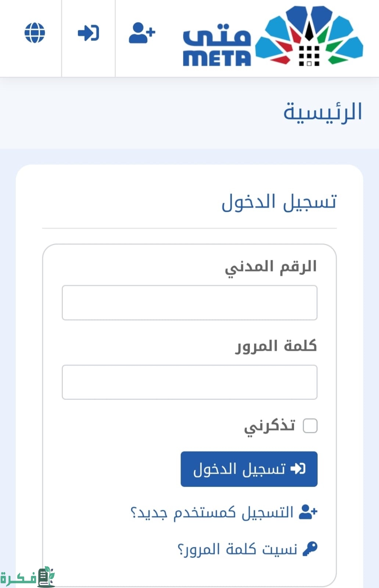Click the add-user icon beside new user registration
The height and width of the screenshot is (588, 379).
tap(308, 512)
